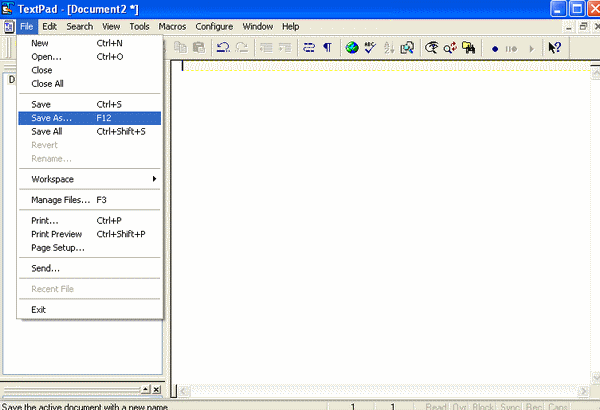Click horizontal scrollbar left arrow
The width and height of the screenshot is (600, 410).
coord(184,391)
